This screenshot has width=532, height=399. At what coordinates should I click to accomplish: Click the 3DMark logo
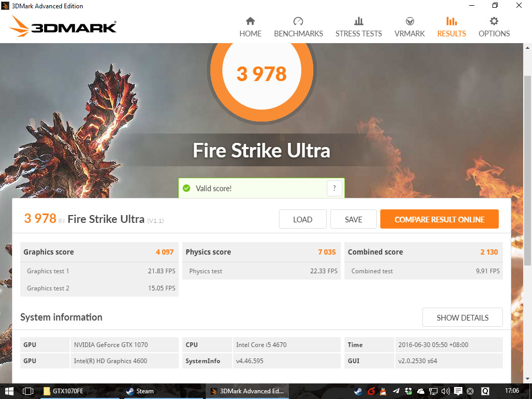coord(63,26)
